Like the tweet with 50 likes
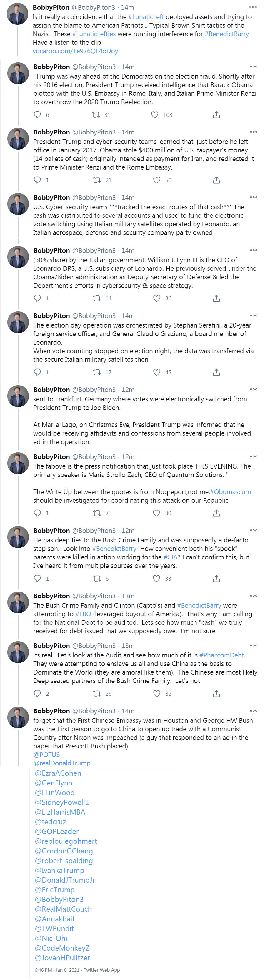The image size is (265, 980). (x=157, y=180)
